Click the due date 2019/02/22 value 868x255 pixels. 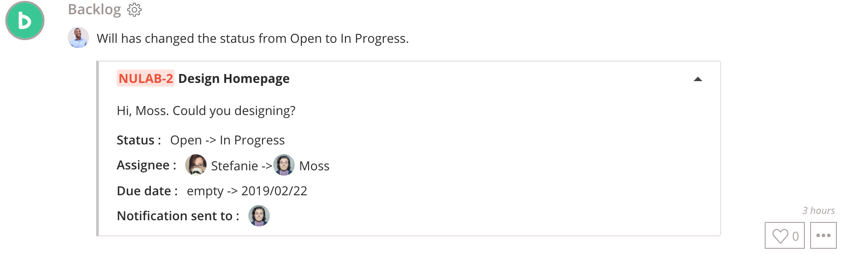coord(274,191)
